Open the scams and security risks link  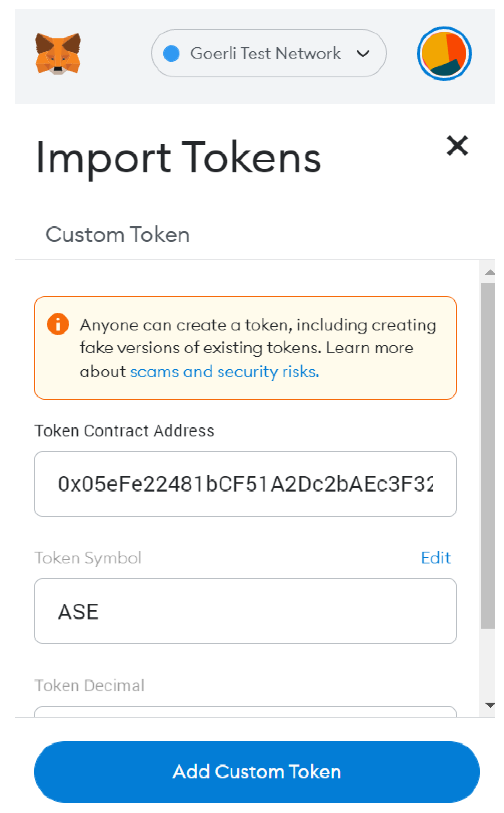pyautogui.click(x=224, y=372)
